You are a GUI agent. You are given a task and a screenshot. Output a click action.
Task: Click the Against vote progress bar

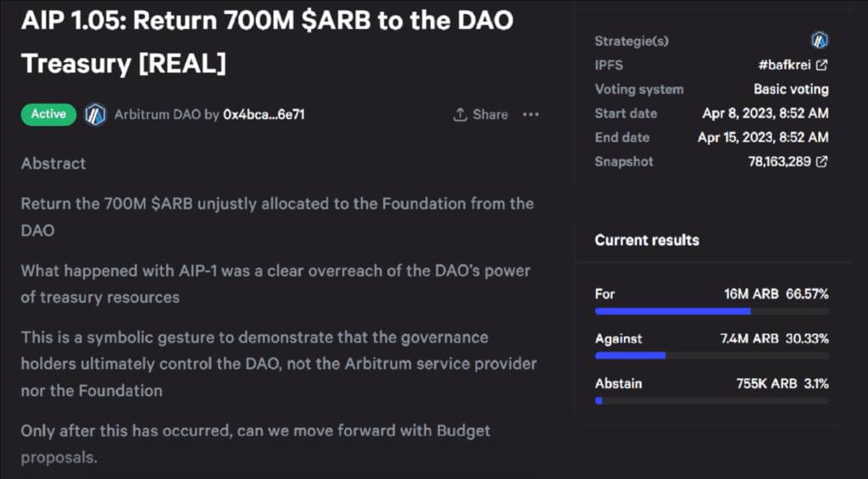coord(711,355)
